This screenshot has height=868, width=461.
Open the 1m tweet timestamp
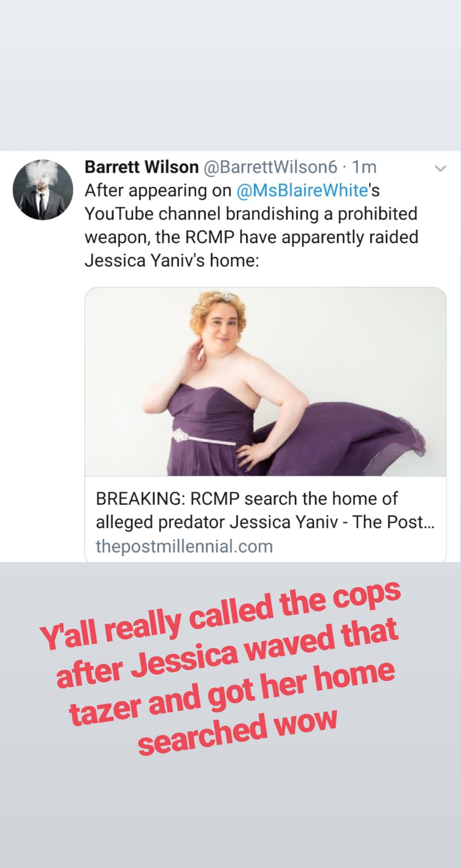pyautogui.click(x=364, y=167)
